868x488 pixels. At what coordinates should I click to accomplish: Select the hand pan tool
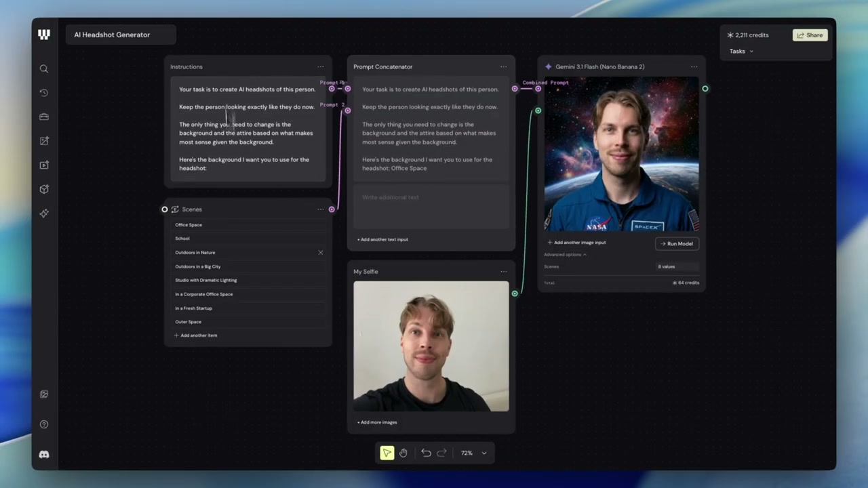click(403, 453)
